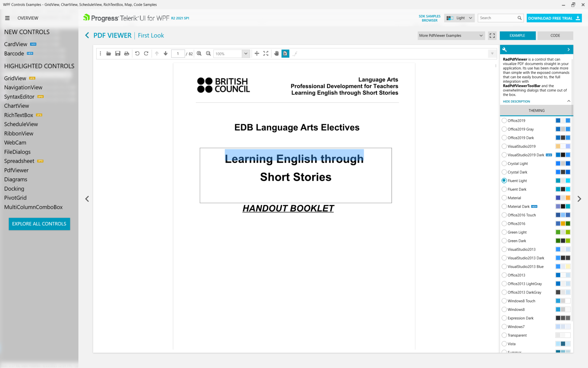The image size is (588, 368).
Task: Activate the Pan hand tool
Action: coord(276,54)
